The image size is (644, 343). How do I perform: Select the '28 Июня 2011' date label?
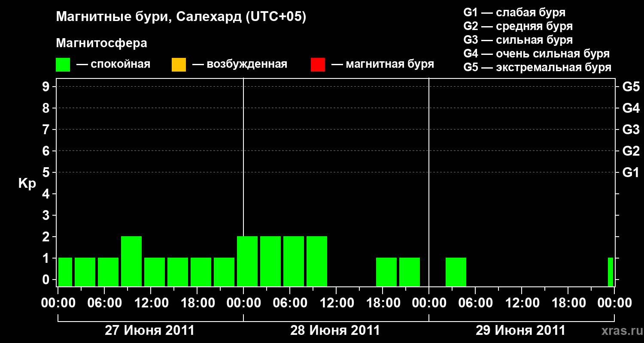(335, 331)
